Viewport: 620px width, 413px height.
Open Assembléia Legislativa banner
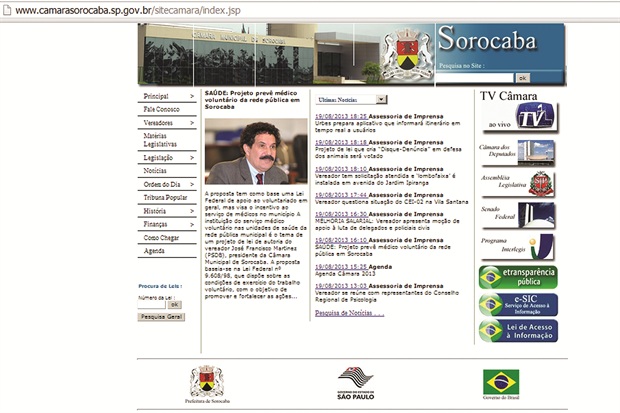click(517, 184)
